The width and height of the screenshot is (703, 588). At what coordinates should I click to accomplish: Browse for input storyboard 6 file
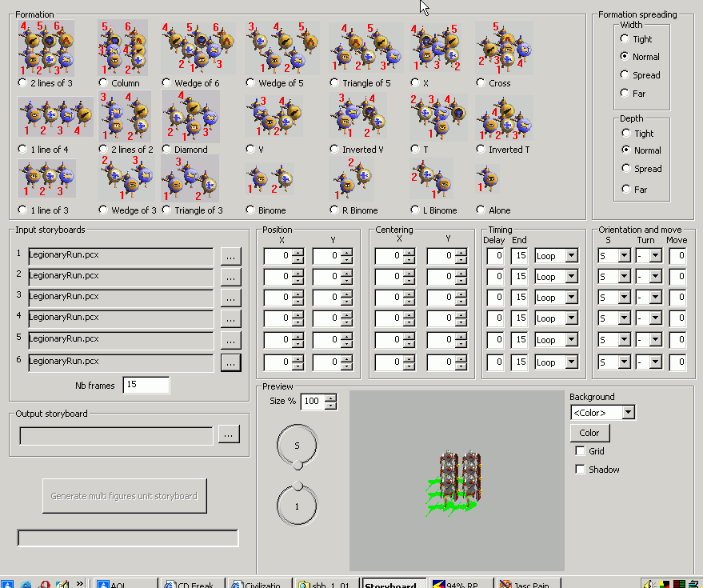click(x=231, y=363)
